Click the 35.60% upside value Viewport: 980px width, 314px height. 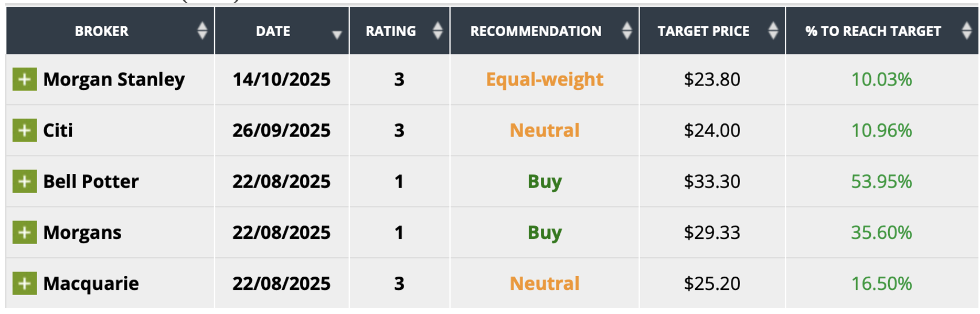[881, 232]
